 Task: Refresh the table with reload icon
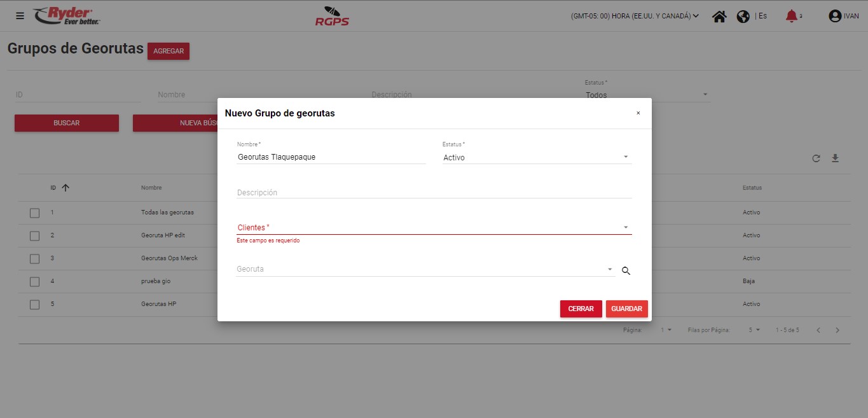click(816, 158)
